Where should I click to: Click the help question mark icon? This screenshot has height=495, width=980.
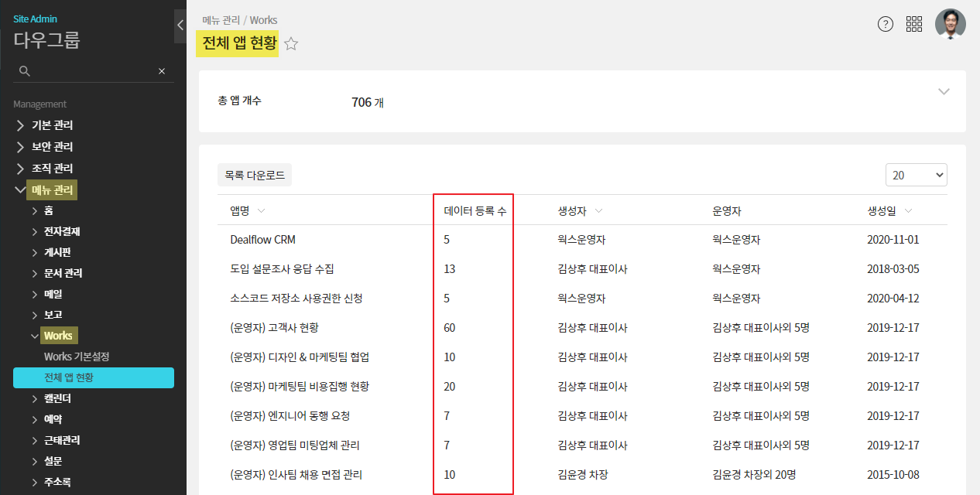[x=886, y=24]
